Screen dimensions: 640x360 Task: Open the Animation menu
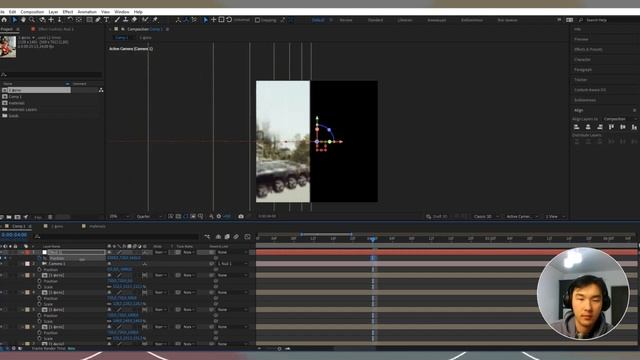(87, 12)
